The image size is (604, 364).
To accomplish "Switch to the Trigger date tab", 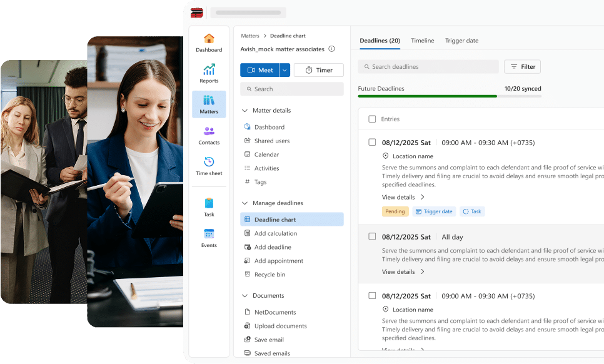I will (x=461, y=41).
